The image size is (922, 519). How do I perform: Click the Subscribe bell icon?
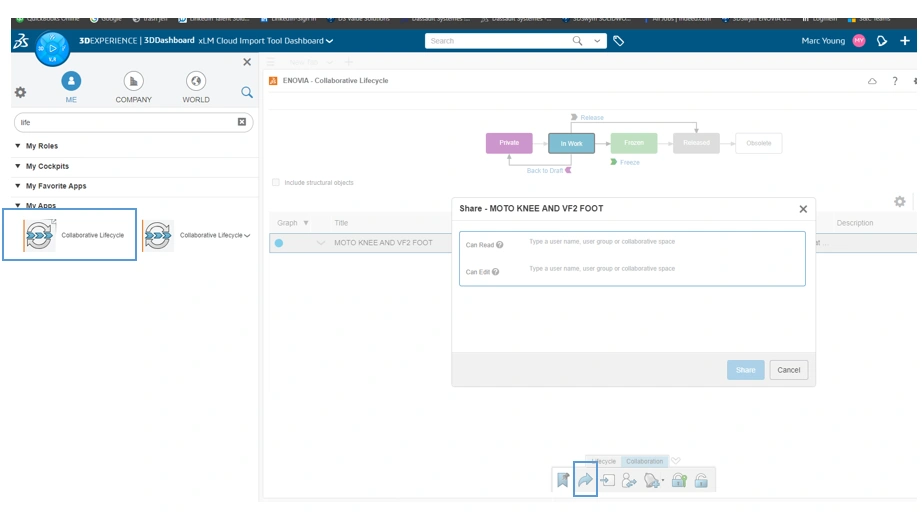pos(651,481)
